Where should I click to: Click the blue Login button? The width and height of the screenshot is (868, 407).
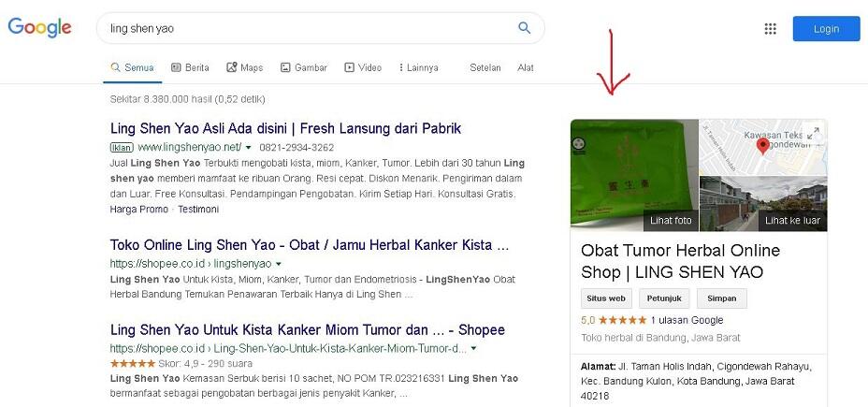[x=826, y=29]
